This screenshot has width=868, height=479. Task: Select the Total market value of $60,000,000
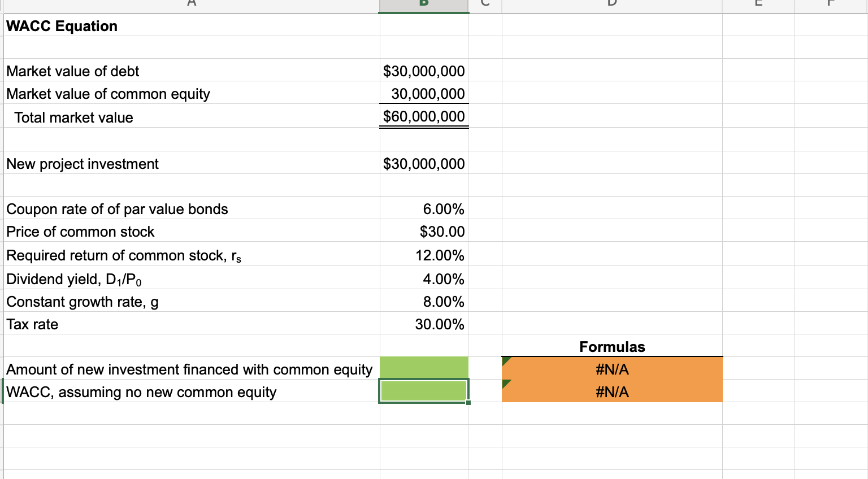tap(423, 117)
